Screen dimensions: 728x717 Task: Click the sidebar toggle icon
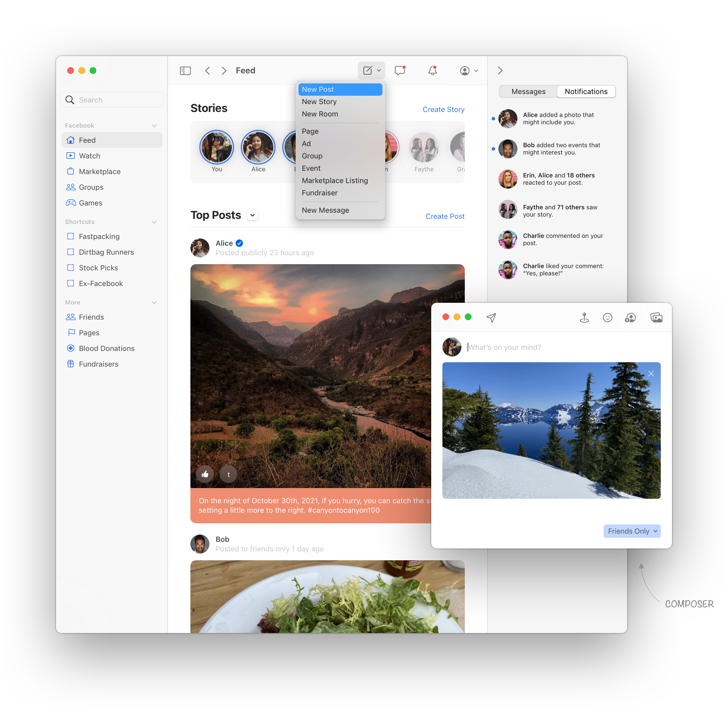185,71
